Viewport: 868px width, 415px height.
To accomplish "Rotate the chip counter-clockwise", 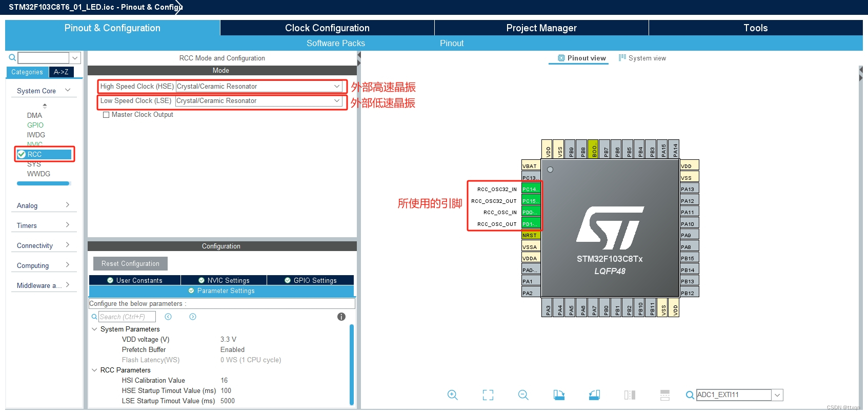I will 594,395.
